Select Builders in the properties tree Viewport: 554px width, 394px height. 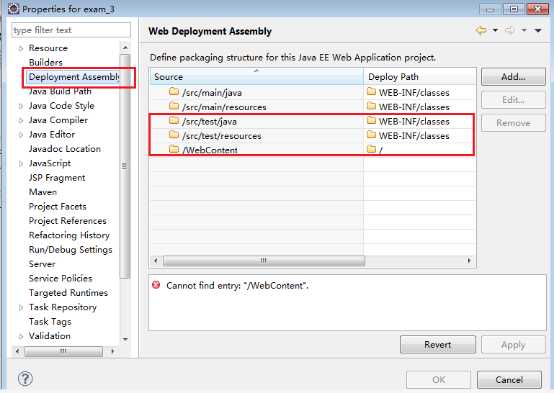[x=46, y=62]
